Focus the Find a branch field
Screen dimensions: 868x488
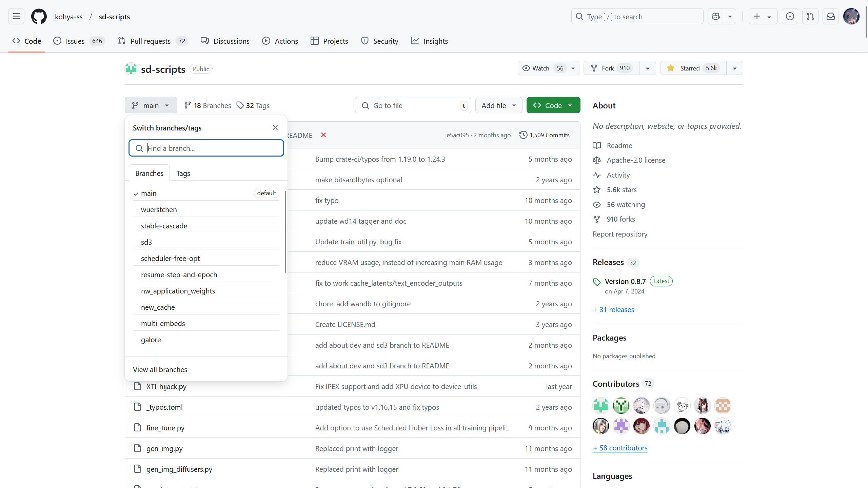pos(211,148)
